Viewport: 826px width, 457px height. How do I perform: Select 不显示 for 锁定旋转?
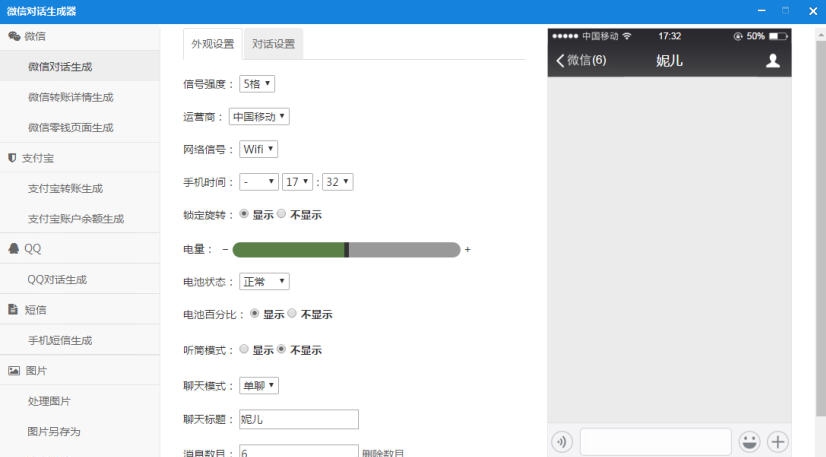[281, 214]
